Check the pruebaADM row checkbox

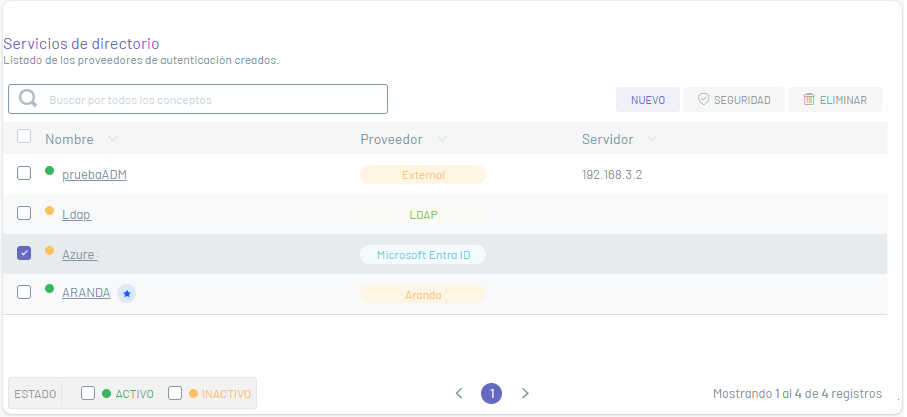tap(24, 173)
